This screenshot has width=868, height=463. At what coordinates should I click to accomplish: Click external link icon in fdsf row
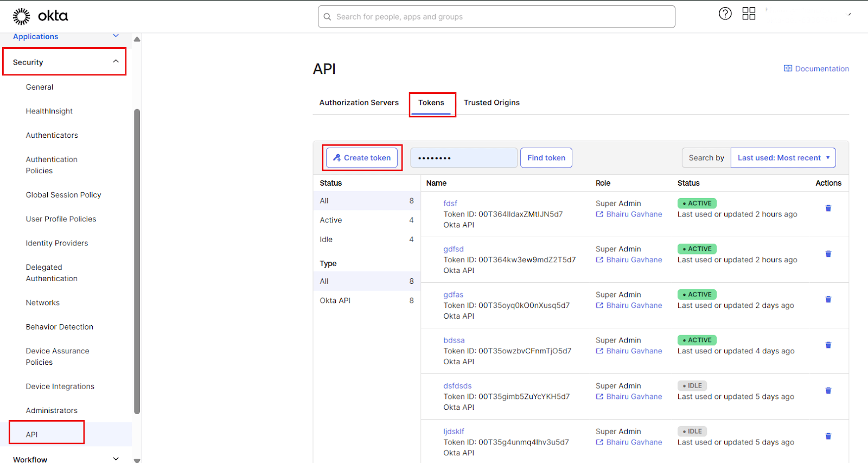pyautogui.click(x=599, y=214)
